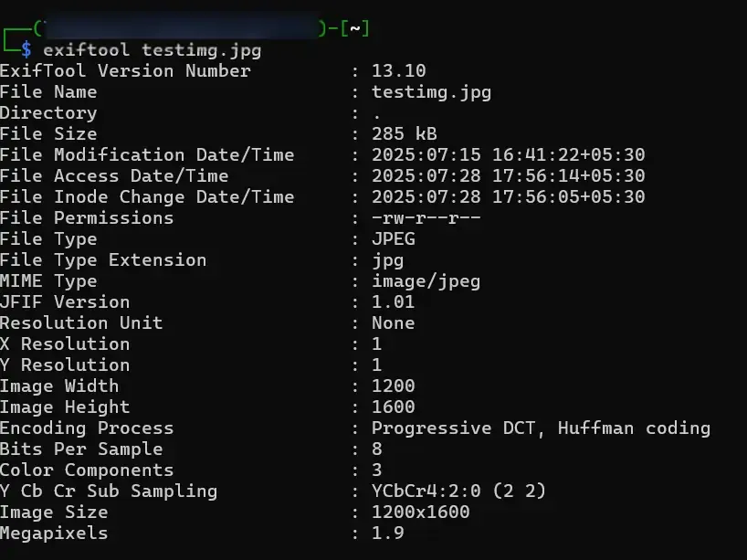Click the Image Width value 1200
The width and height of the screenshot is (747, 560).
(x=393, y=386)
